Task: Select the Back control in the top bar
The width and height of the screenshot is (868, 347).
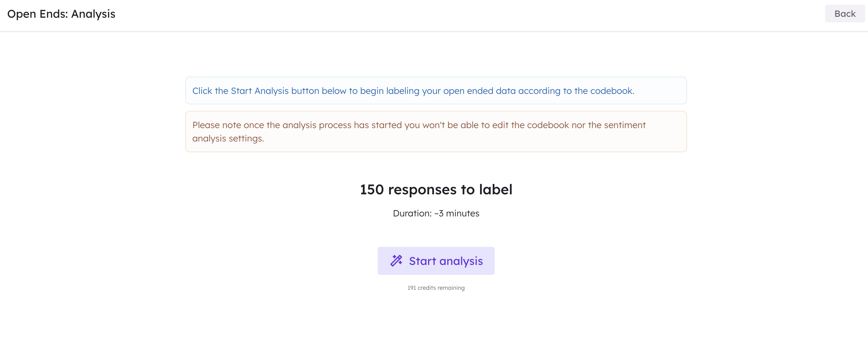Action: 845,14
